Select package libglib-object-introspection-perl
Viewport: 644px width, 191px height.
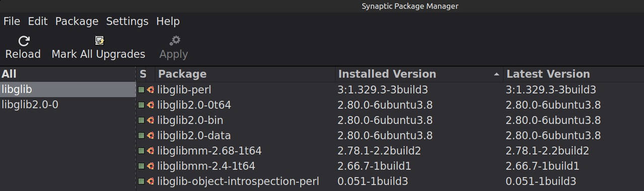coord(238,181)
